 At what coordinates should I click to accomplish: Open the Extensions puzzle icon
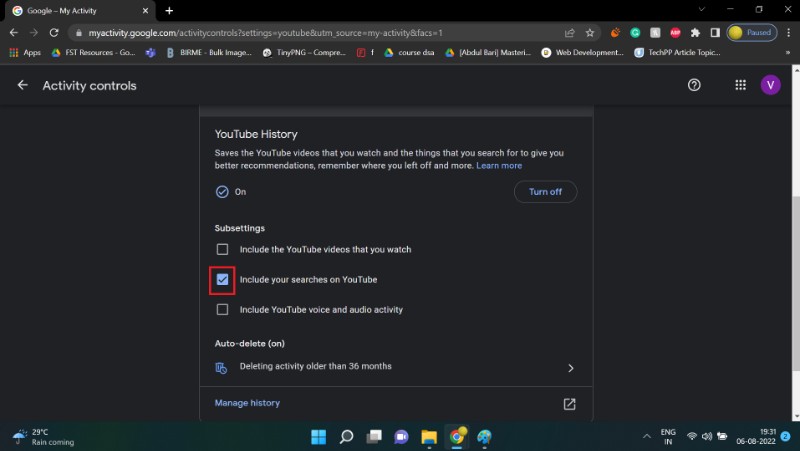[695, 33]
